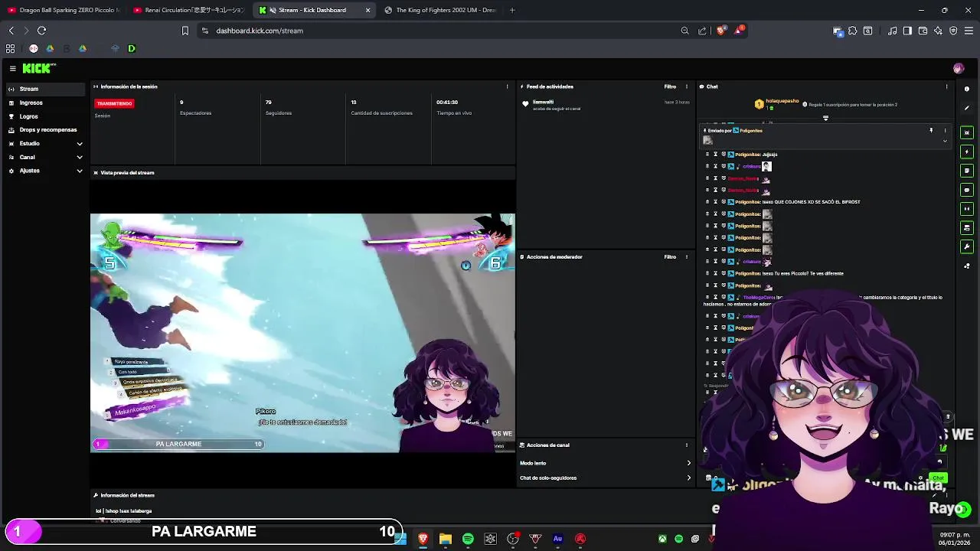The width and height of the screenshot is (980, 551).
Task: Close the Stream - Kick Dashboard tab
Action: pos(368,10)
